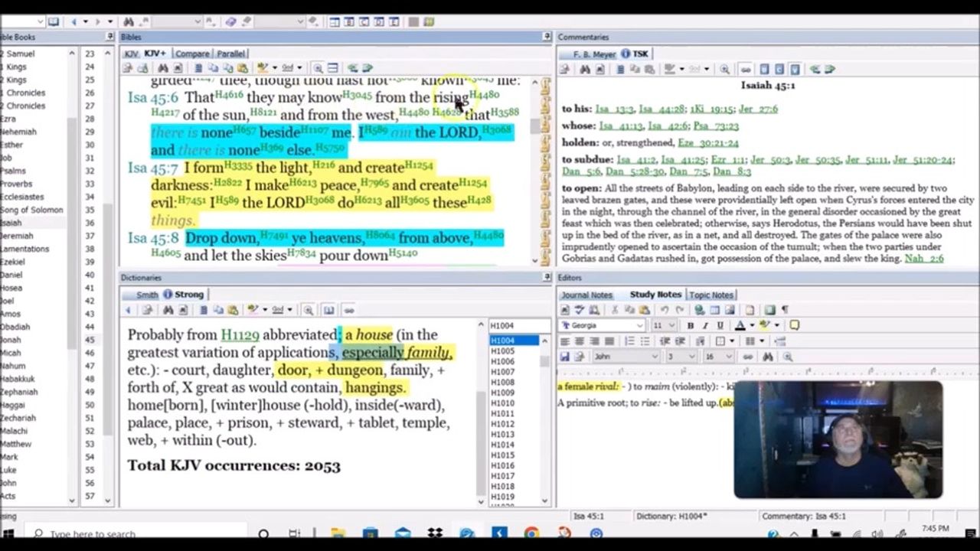Toggle underline formatting in the editor
Viewport: 980px width, 551px height.
pyautogui.click(x=720, y=325)
